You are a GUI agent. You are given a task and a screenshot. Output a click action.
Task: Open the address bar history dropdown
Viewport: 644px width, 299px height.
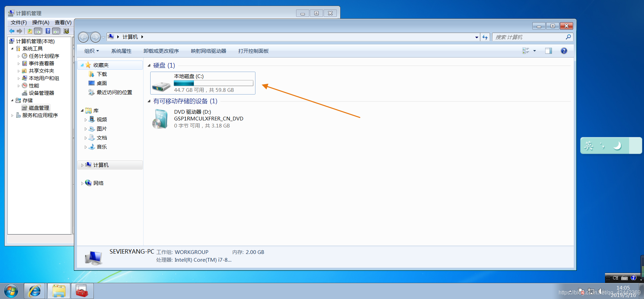477,37
